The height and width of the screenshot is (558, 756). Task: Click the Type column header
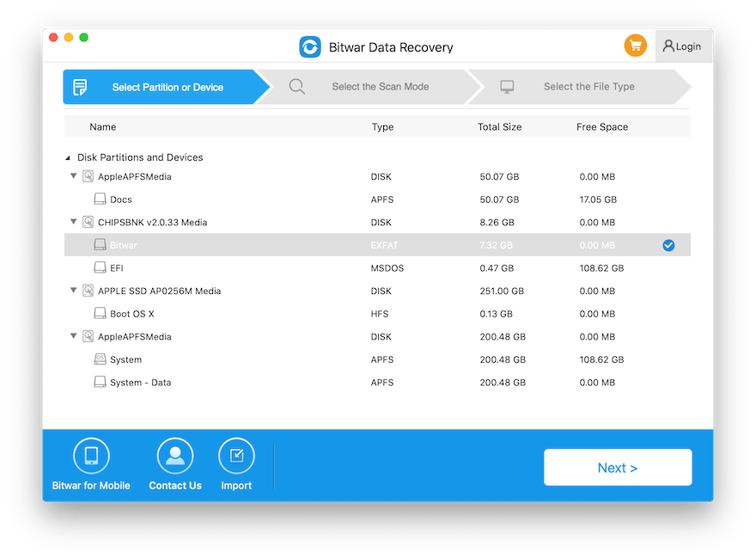point(382,127)
